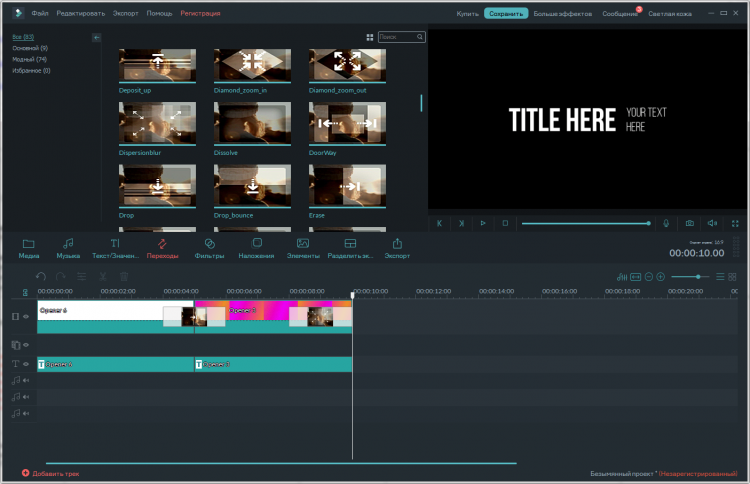Click the Экспорт toolbar icon
750x484 pixels.
(x=397, y=249)
